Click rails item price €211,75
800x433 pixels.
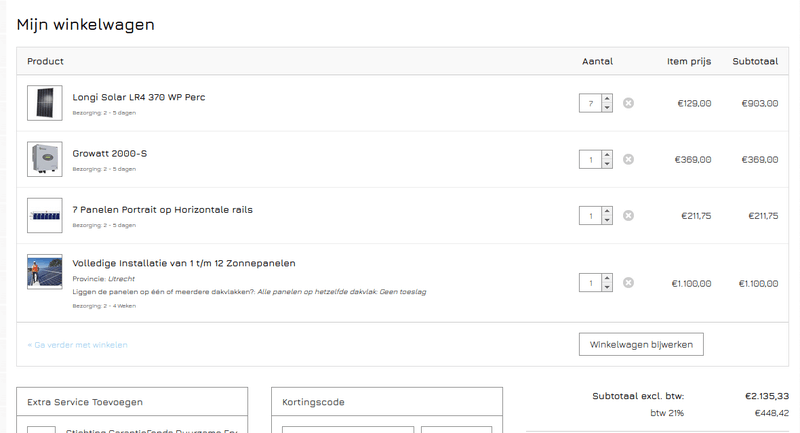pyautogui.click(x=696, y=216)
